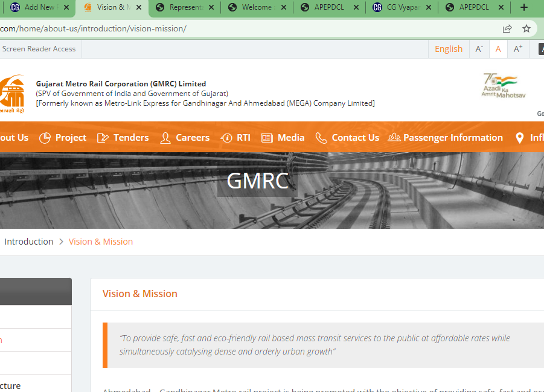Click the GMRC metro logo
This screenshot has width=544, height=392.
[x=12, y=94]
